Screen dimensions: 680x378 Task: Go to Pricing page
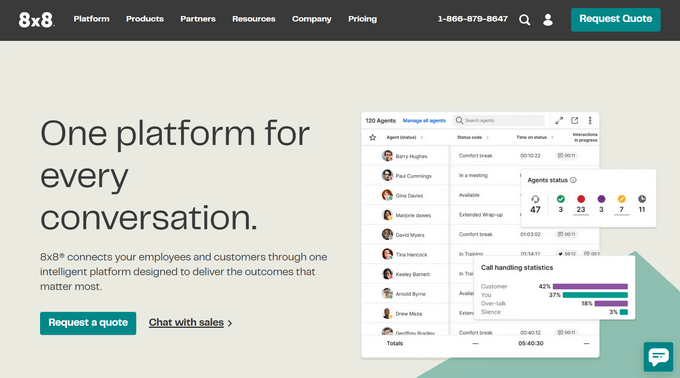tap(363, 19)
